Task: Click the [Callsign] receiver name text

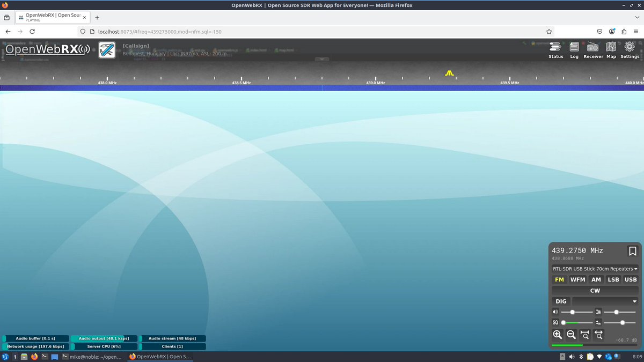Action: click(x=136, y=46)
